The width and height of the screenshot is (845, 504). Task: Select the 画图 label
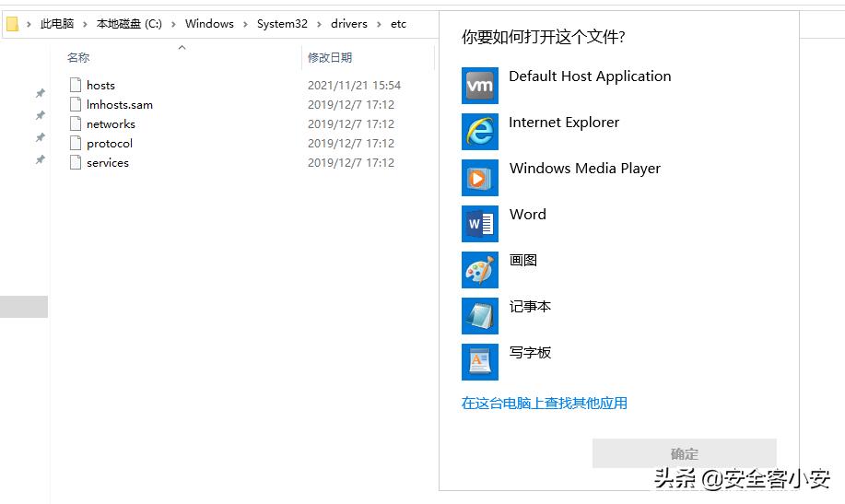[523, 261]
